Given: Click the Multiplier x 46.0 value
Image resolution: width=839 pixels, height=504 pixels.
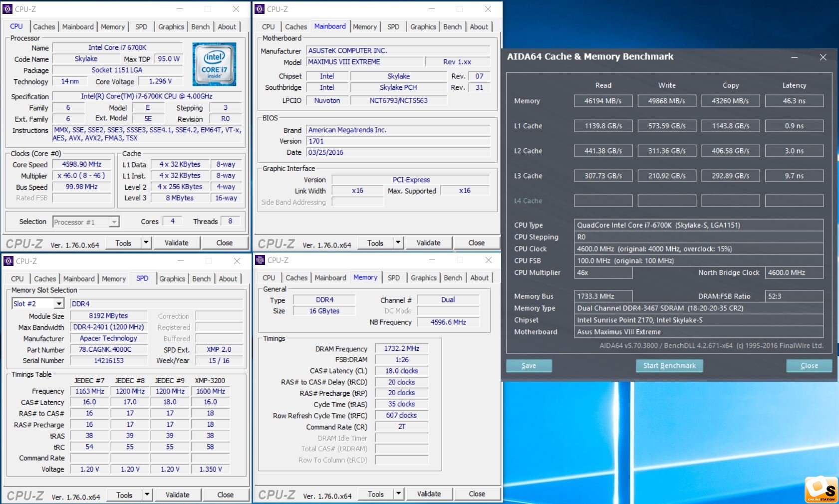Looking at the screenshot, I should point(82,176).
